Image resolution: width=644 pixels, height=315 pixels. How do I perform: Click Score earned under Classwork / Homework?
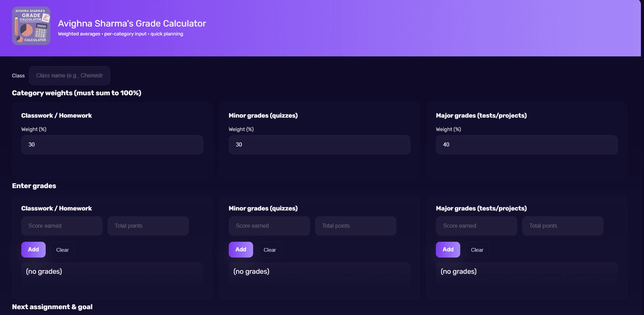pyautogui.click(x=62, y=226)
